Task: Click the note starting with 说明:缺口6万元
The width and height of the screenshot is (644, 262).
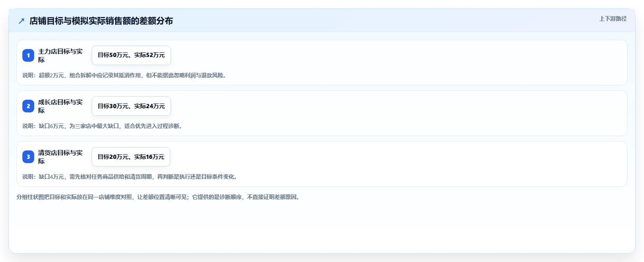Action: (102, 126)
